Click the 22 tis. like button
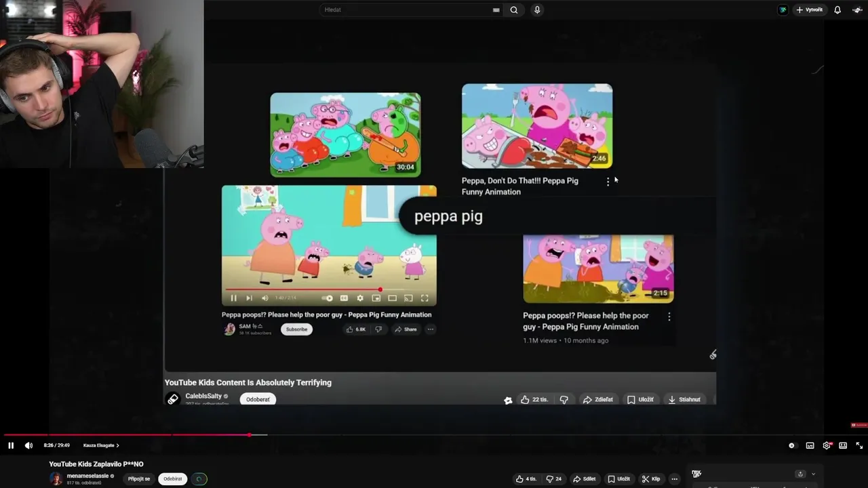Image resolution: width=868 pixels, height=488 pixels. pyautogui.click(x=534, y=400)
